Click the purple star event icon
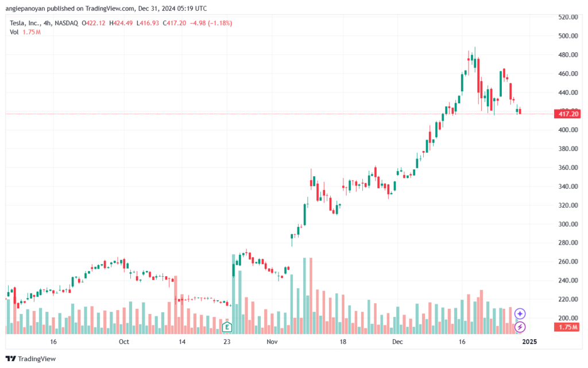 tap(520, 313)
